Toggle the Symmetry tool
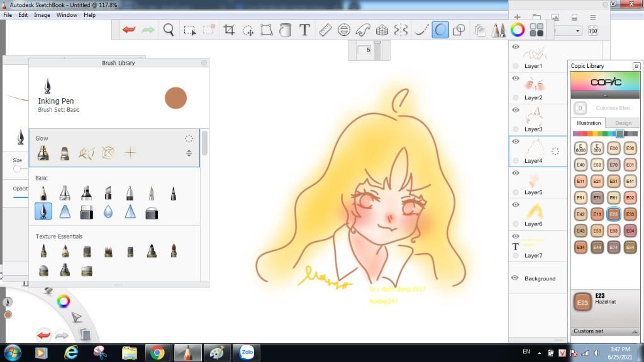The width and height of the screenshot is (644, 362). click(401, 30)
